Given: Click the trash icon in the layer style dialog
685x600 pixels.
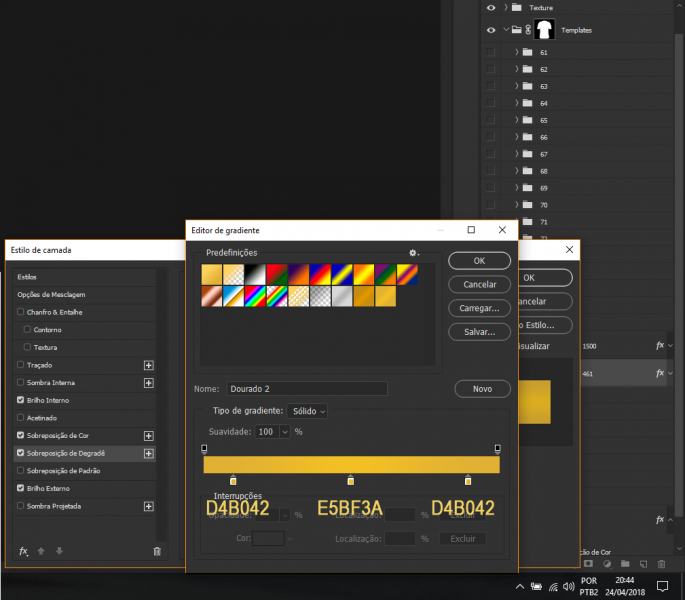Looking at the screenshot, I should click(157, 551).
